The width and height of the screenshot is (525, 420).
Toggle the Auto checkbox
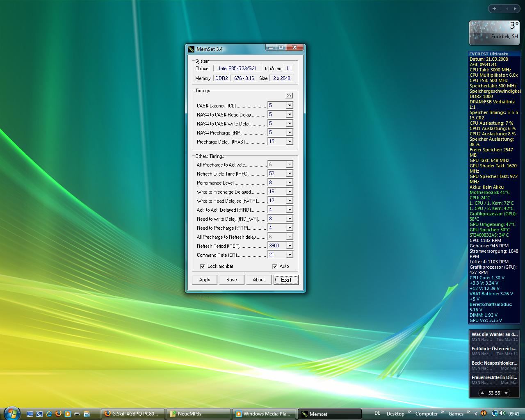pyautogui.click(x=275, y=266)
